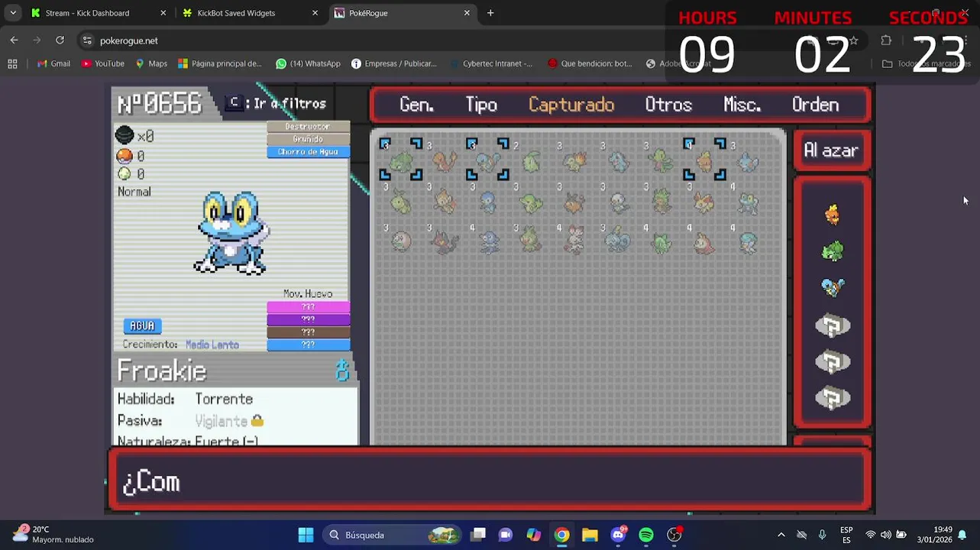Click Squirtle in the party column
This screenshot has width=980, height=550.
pos(833,287)
